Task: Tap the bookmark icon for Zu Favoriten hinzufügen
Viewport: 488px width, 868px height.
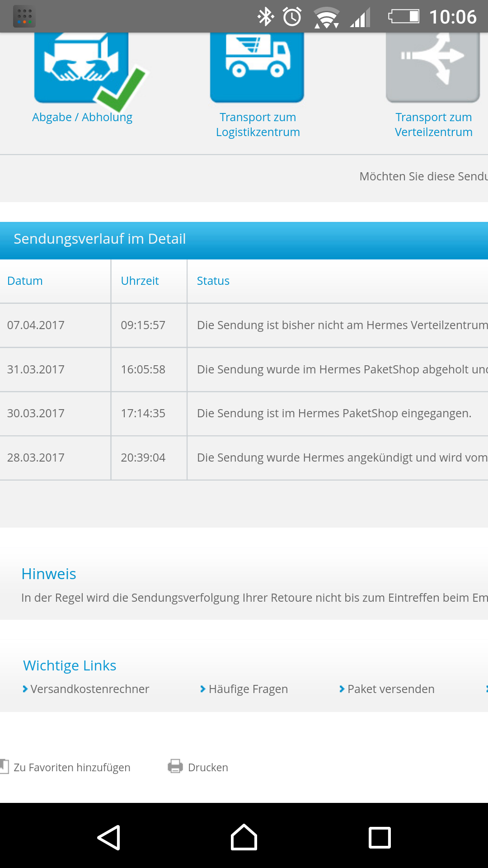Action: pyautogui.click(x=5, y=766)
